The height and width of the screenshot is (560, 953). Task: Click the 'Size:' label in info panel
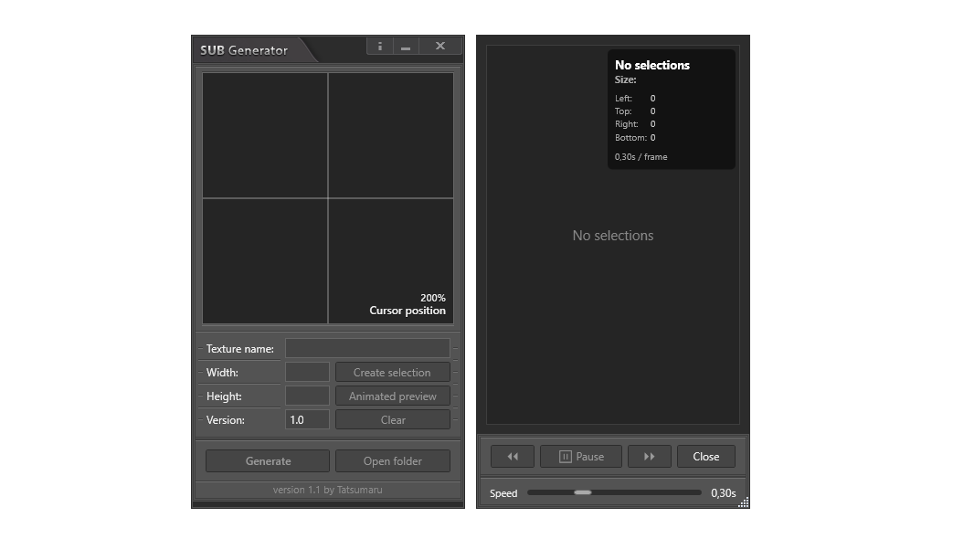pos(625,80)
